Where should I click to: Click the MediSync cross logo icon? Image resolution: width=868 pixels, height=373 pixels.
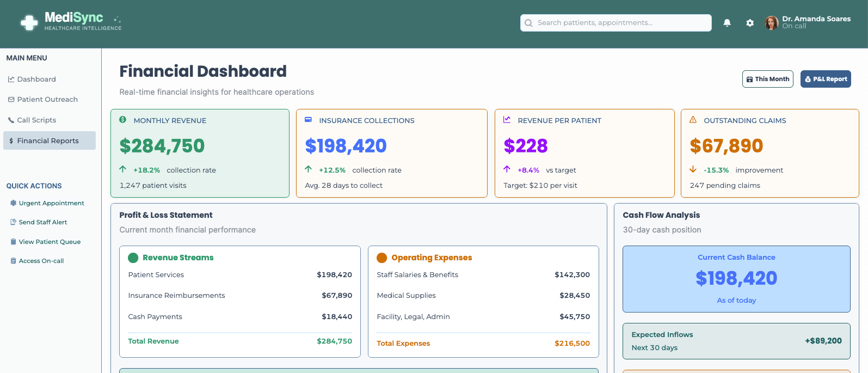[29, 23]
